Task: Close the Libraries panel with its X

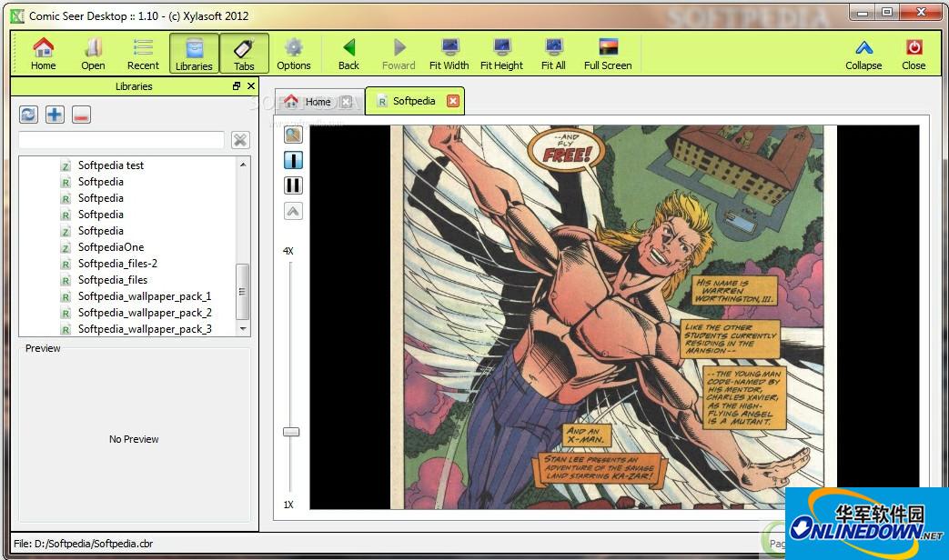Action: [x=251, y=85]
